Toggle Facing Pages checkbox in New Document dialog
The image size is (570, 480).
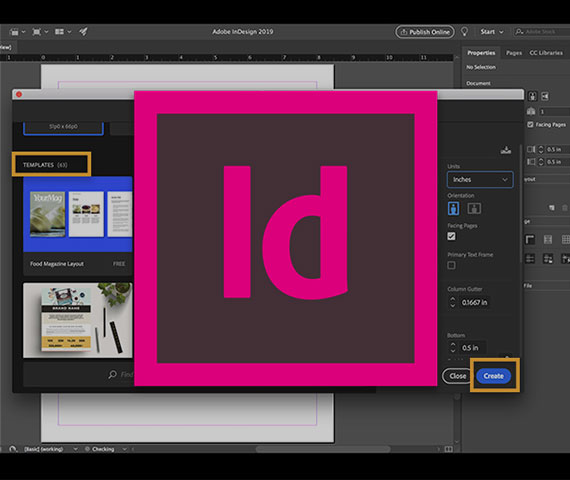tap(451, 236)
